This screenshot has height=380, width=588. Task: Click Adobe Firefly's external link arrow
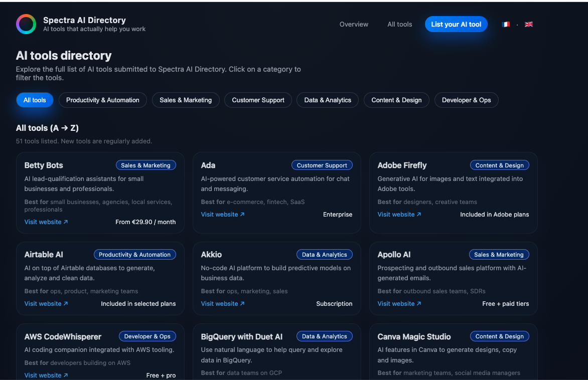pos(419,214)
